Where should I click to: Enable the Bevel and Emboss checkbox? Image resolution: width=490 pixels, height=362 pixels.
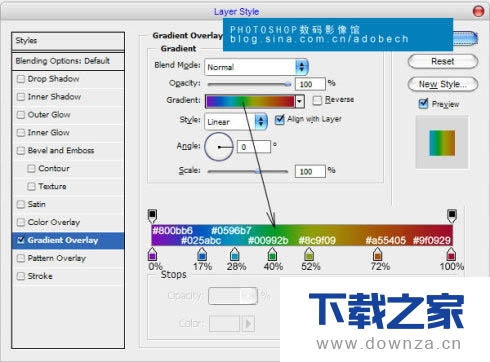[21, 151]
